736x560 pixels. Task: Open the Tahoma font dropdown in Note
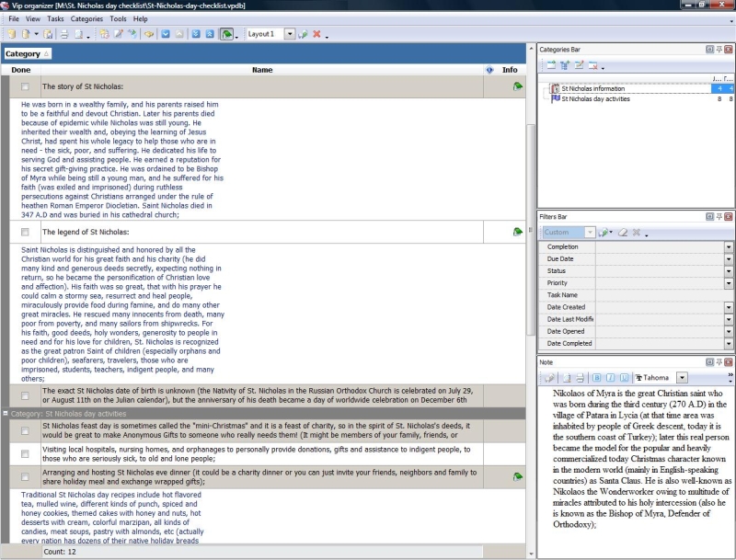pyautogui.click(x=682, y=377)
